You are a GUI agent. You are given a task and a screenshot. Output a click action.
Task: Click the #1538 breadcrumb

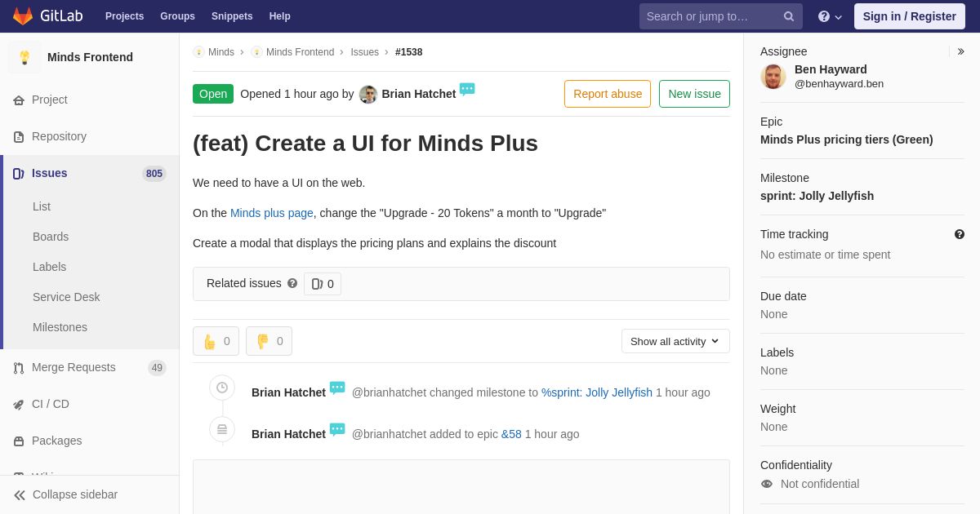(x=409, y=52)
